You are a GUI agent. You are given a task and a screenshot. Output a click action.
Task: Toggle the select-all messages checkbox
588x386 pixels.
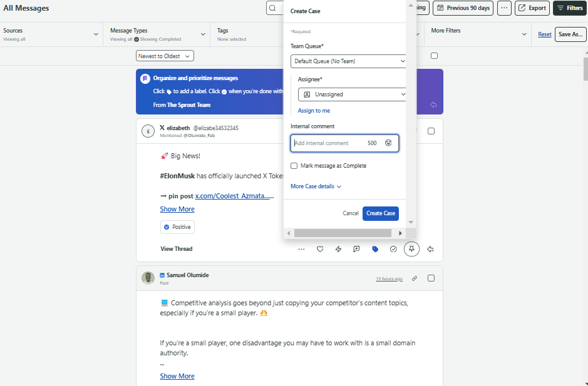(x=434, y=56)
